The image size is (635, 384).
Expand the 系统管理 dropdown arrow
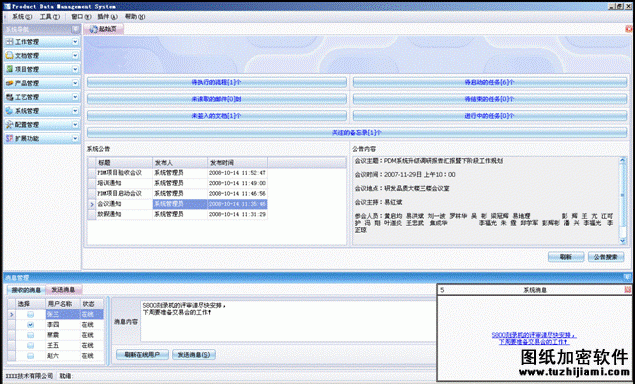pyautogui.click(x=75, y=111)
